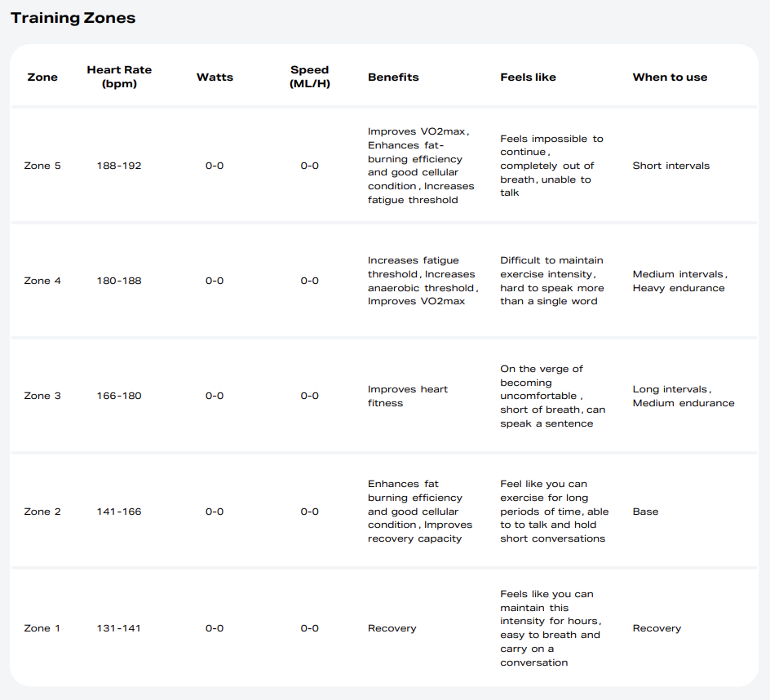This screenshot has width=770, height=700.
Task: Click the Zone 5 row label
Action: pos(42,166)
